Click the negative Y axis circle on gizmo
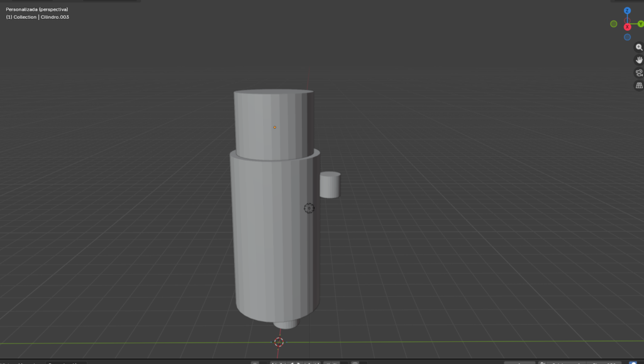Image resolution: width=644 pixels, height=364 pixels. pos(614,24)
